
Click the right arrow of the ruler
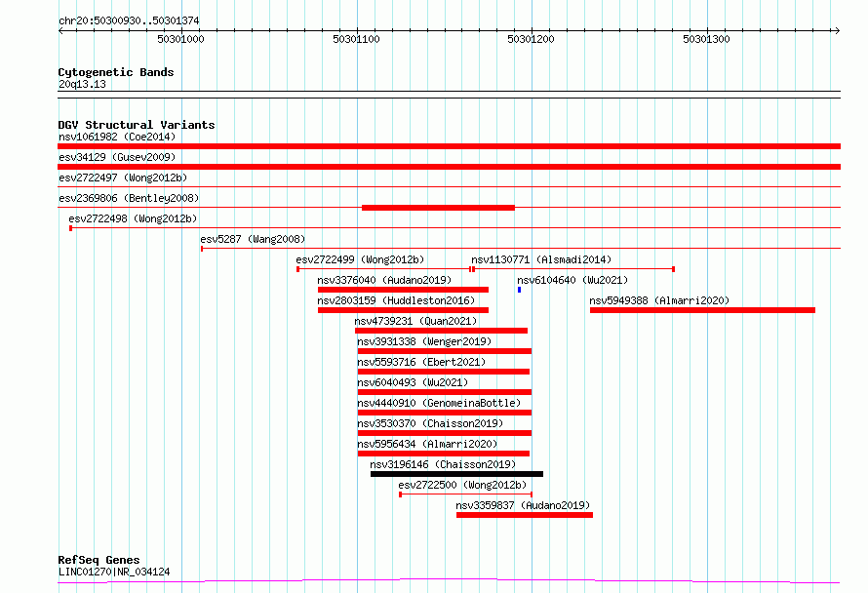pos(837,30)
